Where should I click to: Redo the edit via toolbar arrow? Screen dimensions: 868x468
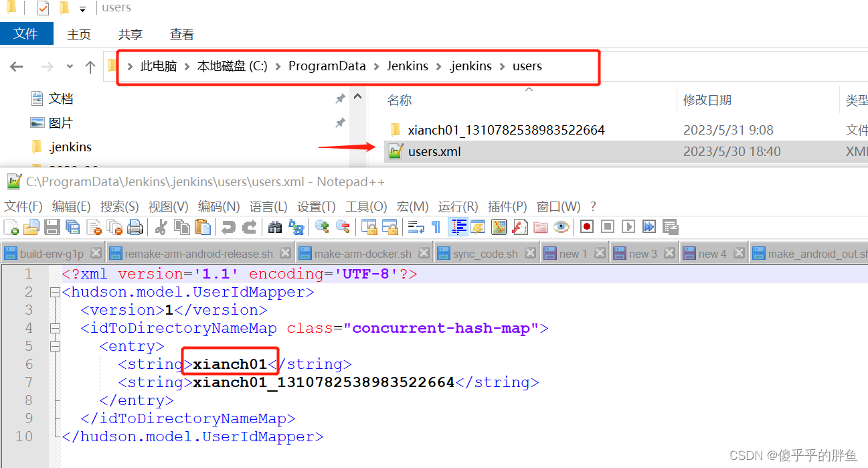pos(250,227)
